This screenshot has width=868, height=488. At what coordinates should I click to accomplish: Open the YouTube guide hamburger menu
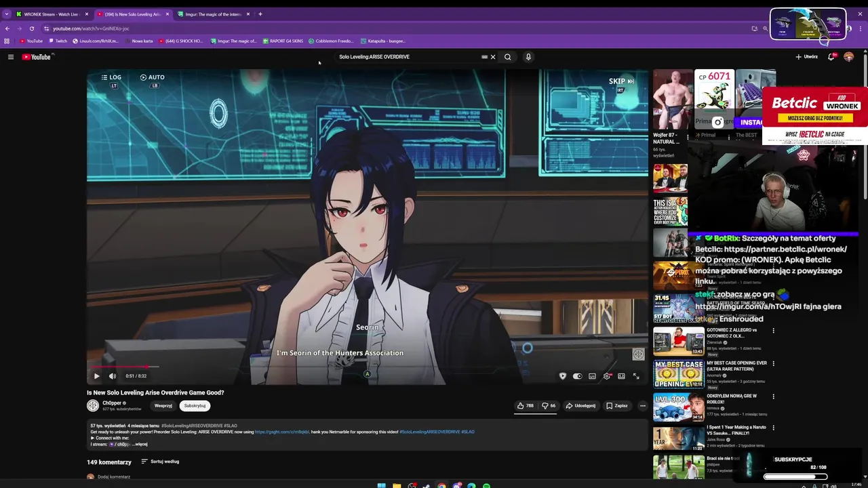pos(11,57)
